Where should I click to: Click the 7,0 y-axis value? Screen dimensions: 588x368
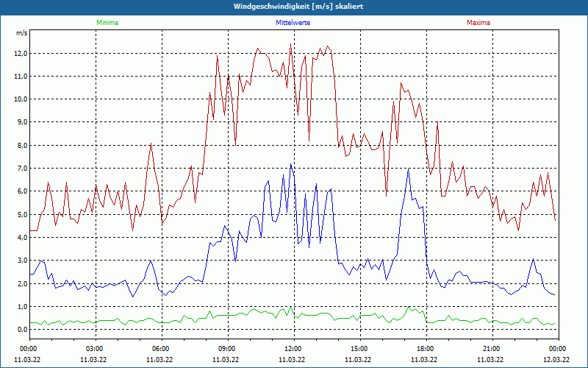point(22,169)
